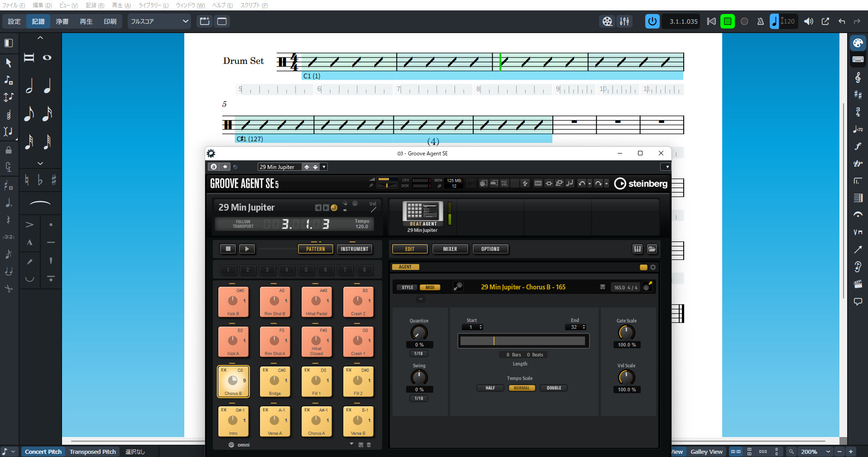
Task: Open keyboard panel icon at top right
Action: 858,59
